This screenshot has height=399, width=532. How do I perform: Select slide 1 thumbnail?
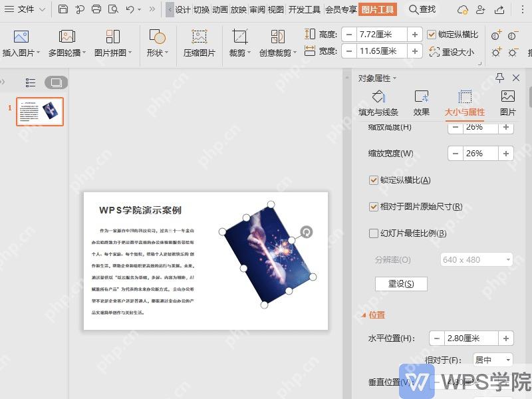[40, 112]
